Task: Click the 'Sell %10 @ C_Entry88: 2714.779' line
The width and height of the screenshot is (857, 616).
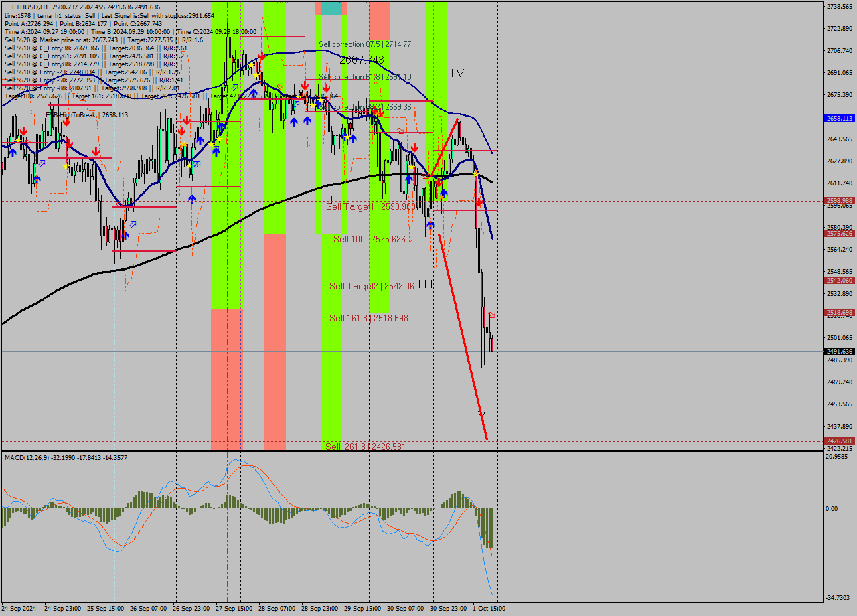Action: pos(91,64)
